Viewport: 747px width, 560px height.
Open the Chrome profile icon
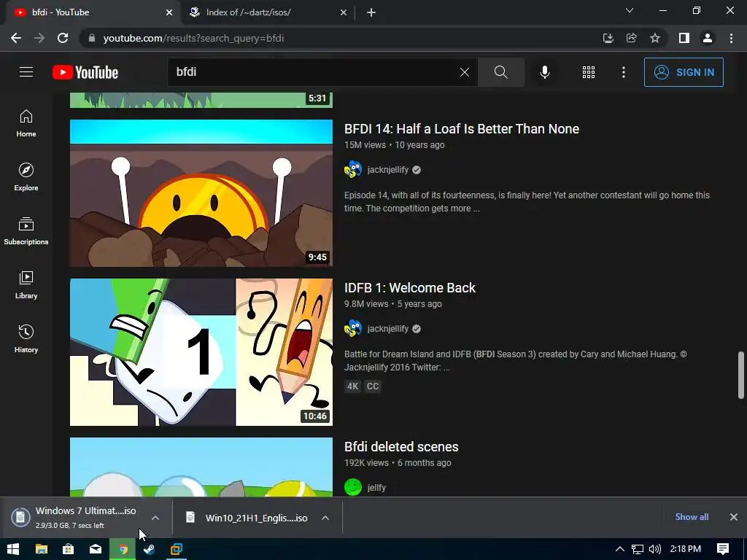tap(708, 38)
